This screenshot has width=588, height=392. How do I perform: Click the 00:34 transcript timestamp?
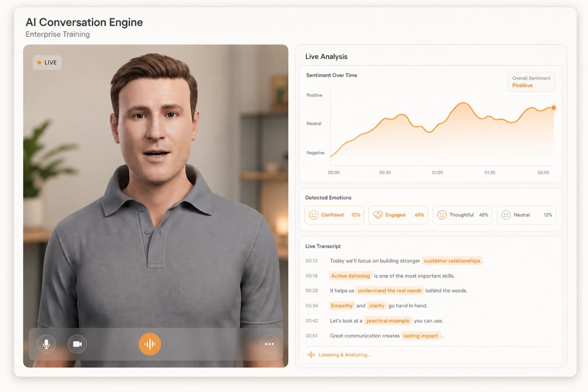point(312,306)
